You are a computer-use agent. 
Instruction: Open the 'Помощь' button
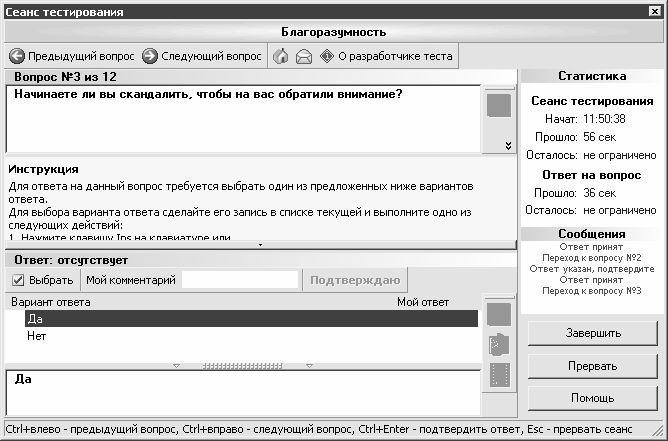coord(593,398)
